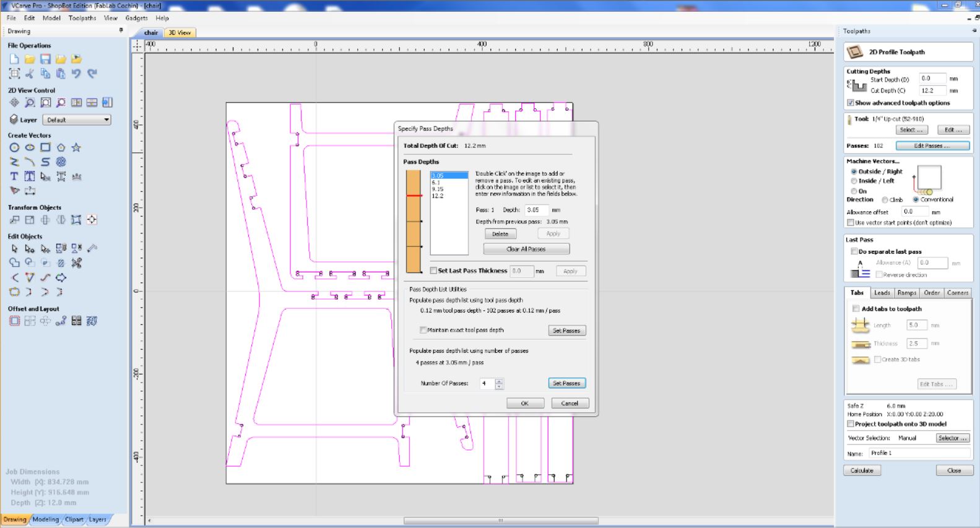The image size is (980, 528).
Task: Open the Modeling tab at bottom left
Action: [x=46, y=519]
